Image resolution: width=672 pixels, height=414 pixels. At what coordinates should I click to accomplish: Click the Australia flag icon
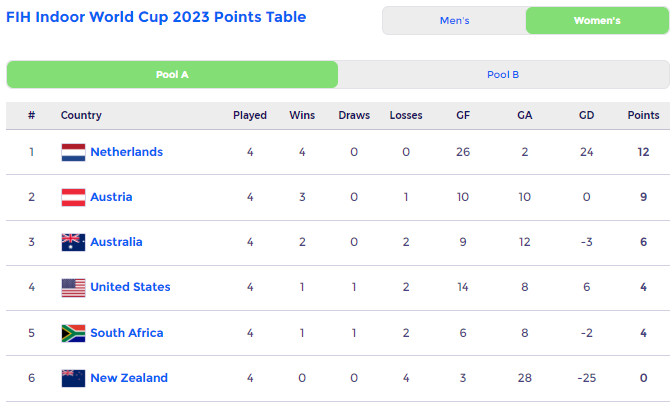(x=73, y=242)
